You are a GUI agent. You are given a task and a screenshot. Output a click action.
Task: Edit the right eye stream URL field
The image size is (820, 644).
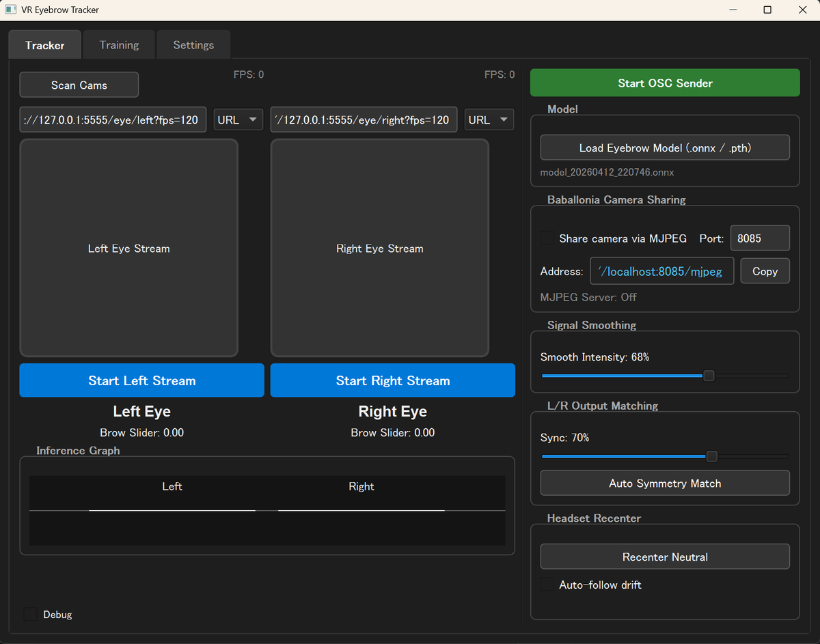[x=364, y=120]
